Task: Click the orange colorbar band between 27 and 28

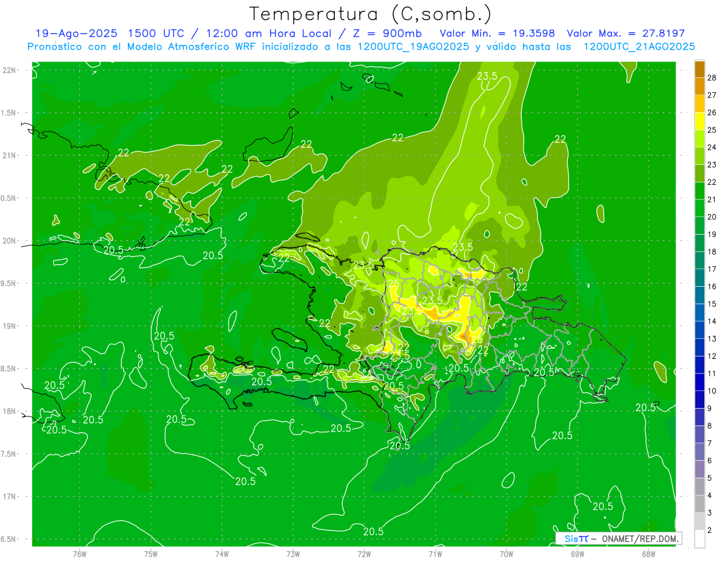Action: click(699, 87)
